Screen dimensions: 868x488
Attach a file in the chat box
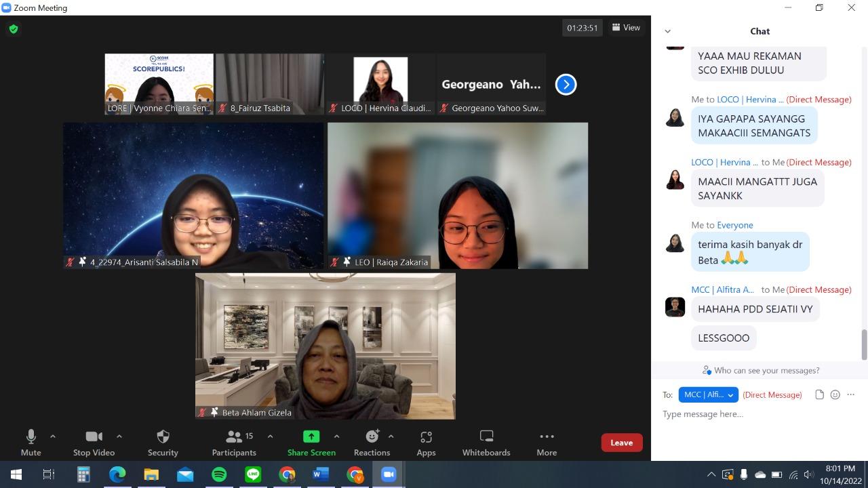click(x=819, y=394)
